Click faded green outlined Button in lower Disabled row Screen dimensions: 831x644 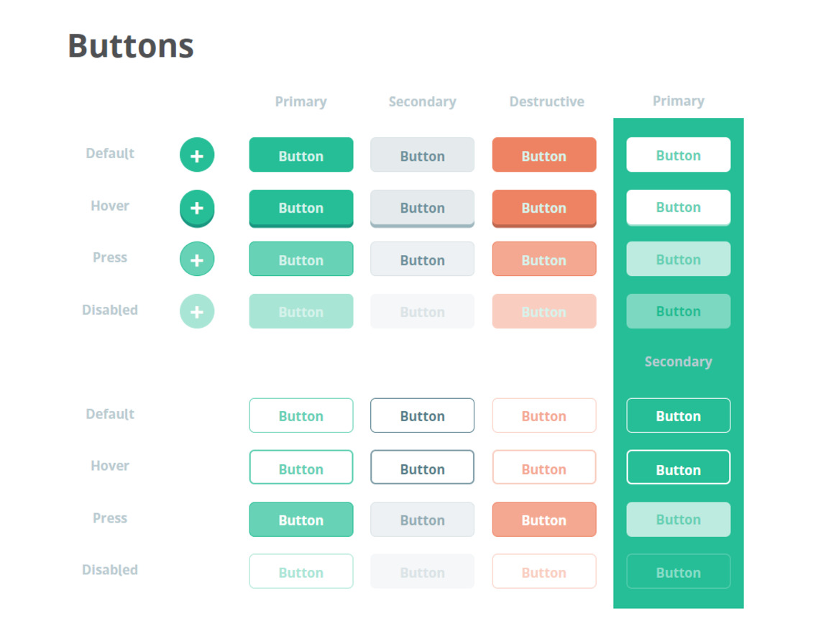tap(301, 571)
